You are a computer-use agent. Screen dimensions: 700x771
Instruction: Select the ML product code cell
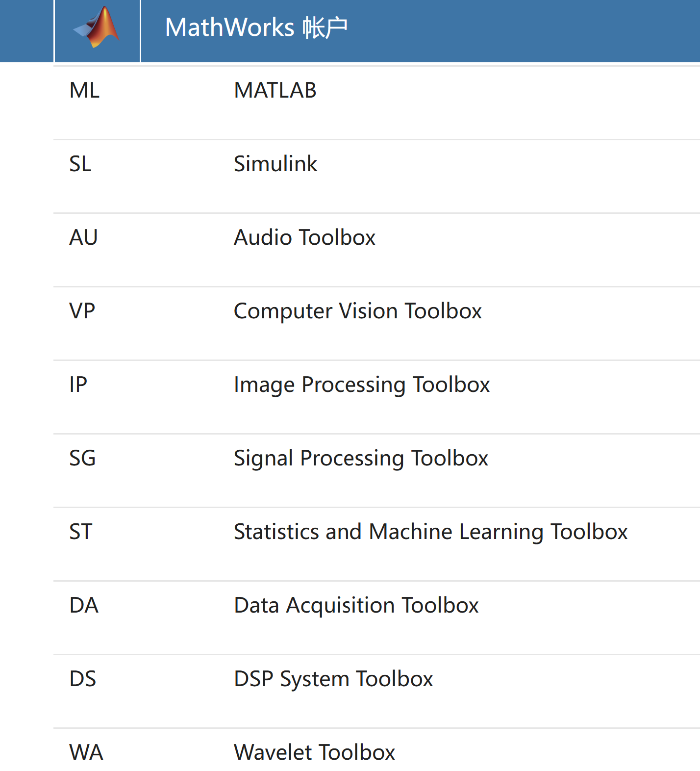[x=84, y=90]
